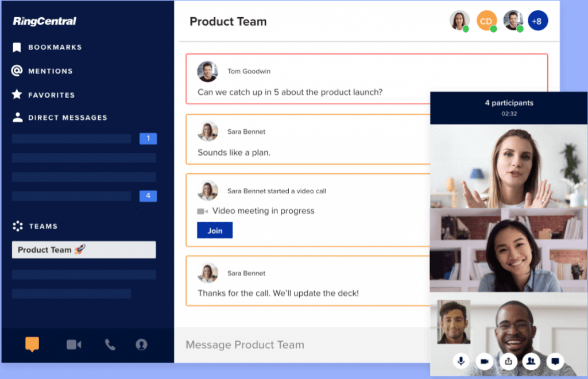Open the phone tab in sidebar footer
Image resolution: width=588 pixels, height=379 pixels.
pyautogui.click(x=110, y=345)
